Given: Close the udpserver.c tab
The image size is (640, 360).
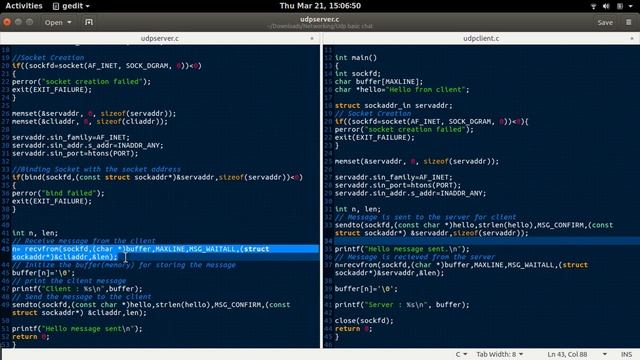Looking at the screenshot, I should [x=312, y=38].
